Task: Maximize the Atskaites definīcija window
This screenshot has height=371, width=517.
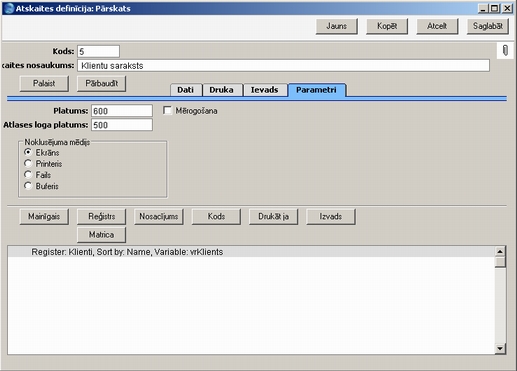Action: [x=494, y=8]
